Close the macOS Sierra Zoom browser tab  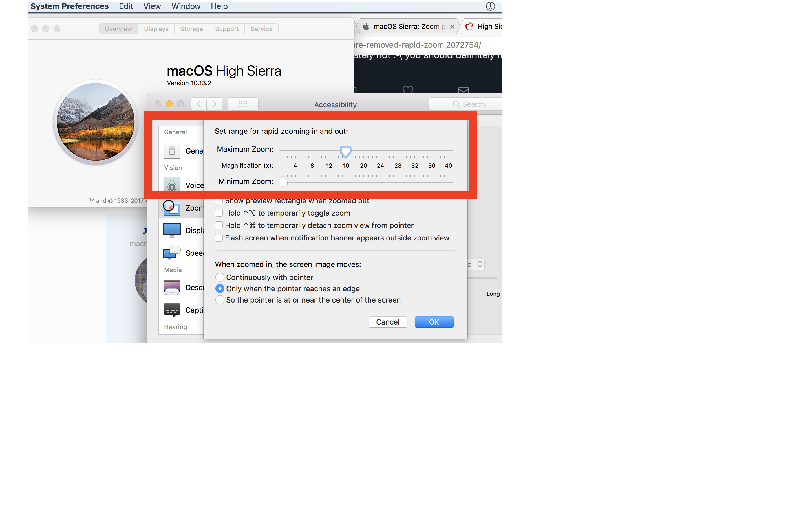[x=452, y=27]
